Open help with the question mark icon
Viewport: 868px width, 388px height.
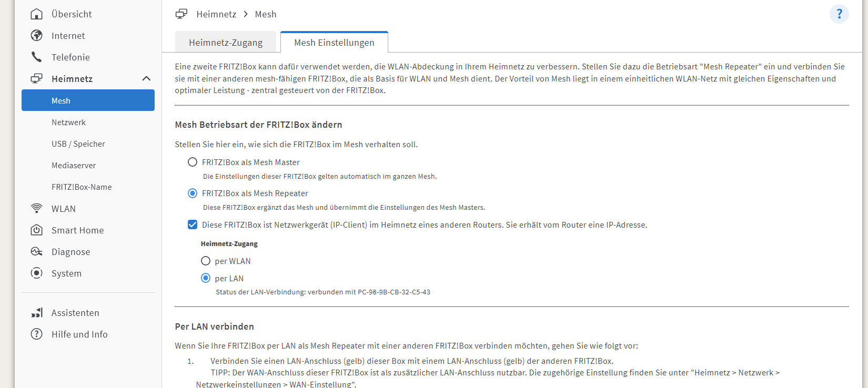click(x=839, y=14)
